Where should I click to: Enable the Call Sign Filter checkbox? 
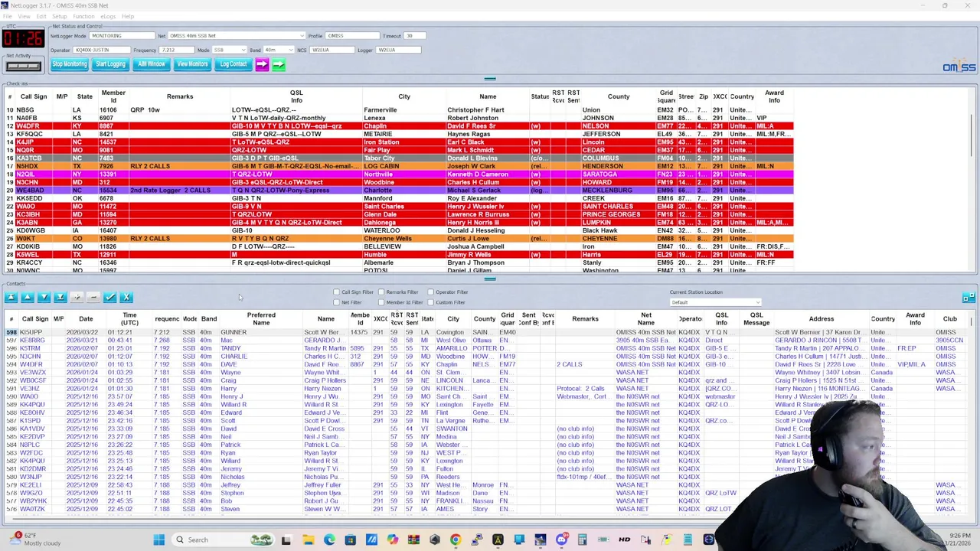pos(336,292)
